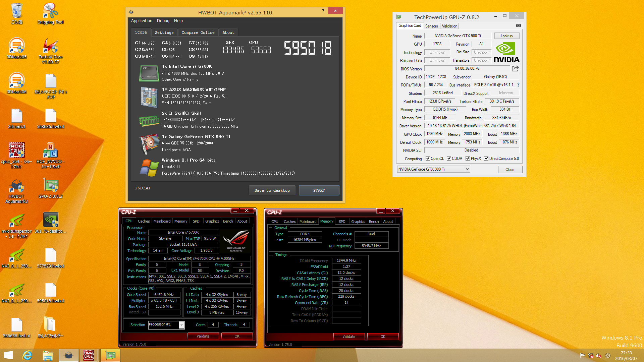This screenshot has height=362, width=644.
Task: Open Internet Explorer from the taskbar
Action: [27, 355]
